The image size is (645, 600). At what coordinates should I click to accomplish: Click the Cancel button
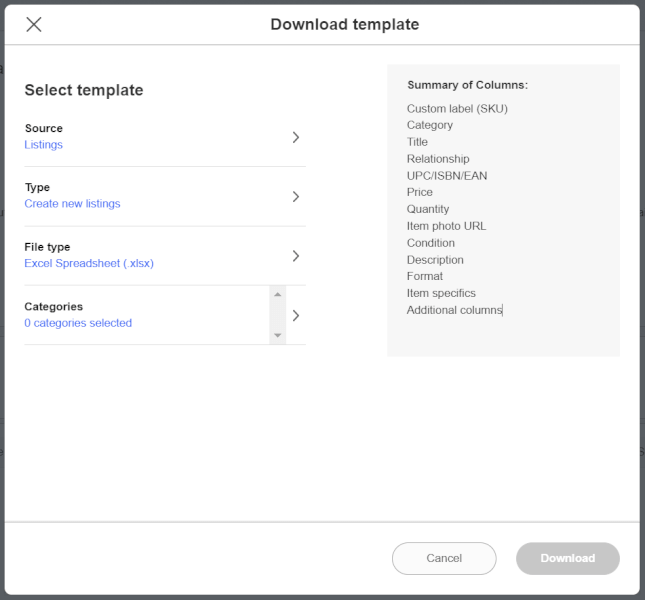pos(444,558)
